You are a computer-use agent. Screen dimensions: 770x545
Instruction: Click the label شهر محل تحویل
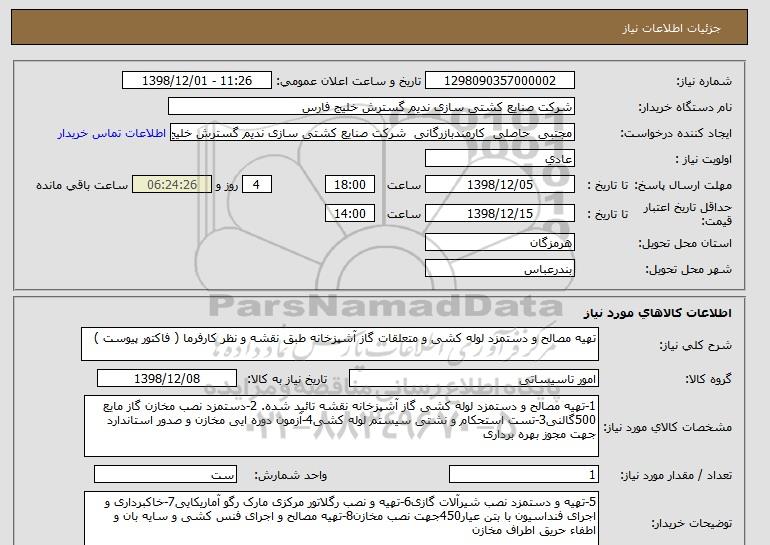[688, 269]
